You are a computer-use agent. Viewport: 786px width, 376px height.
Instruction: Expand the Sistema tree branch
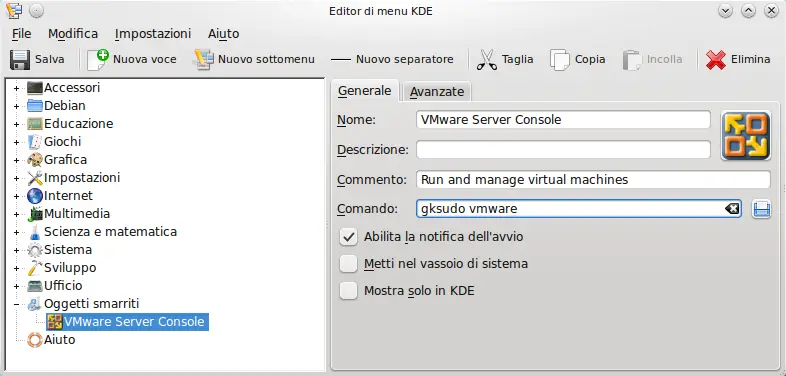pos(16,250)
